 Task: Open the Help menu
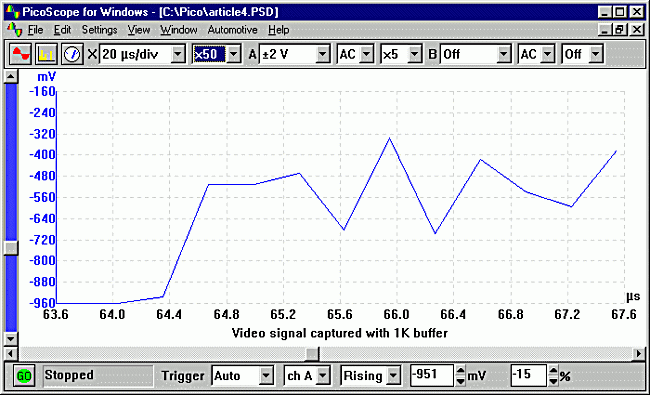(x=278, y=30)
